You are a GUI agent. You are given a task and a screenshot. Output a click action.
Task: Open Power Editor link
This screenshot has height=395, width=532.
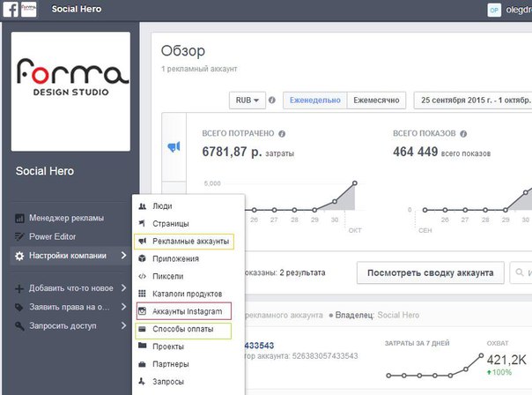52,236
